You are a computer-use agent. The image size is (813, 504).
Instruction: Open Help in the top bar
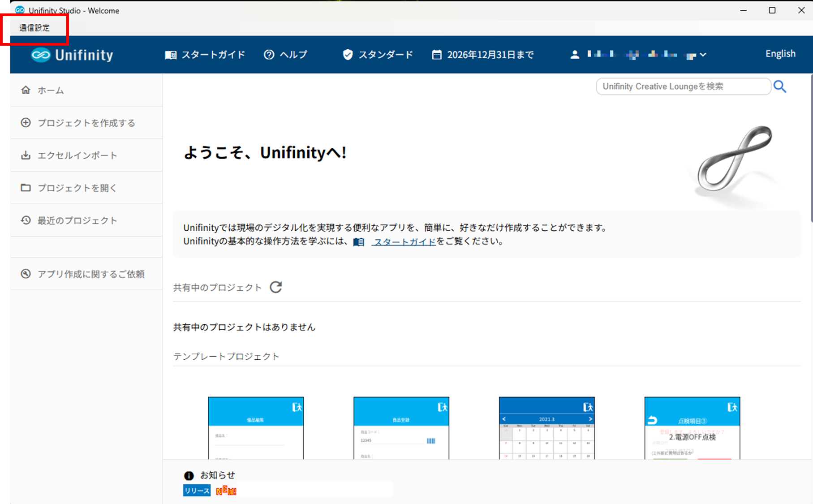pos(286,55)
